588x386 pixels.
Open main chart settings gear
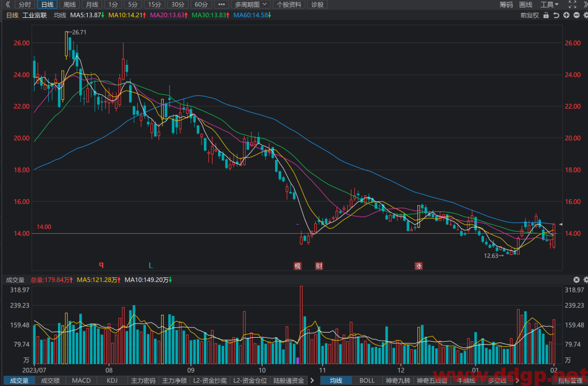pyautogui.click(x=585, y=16)
